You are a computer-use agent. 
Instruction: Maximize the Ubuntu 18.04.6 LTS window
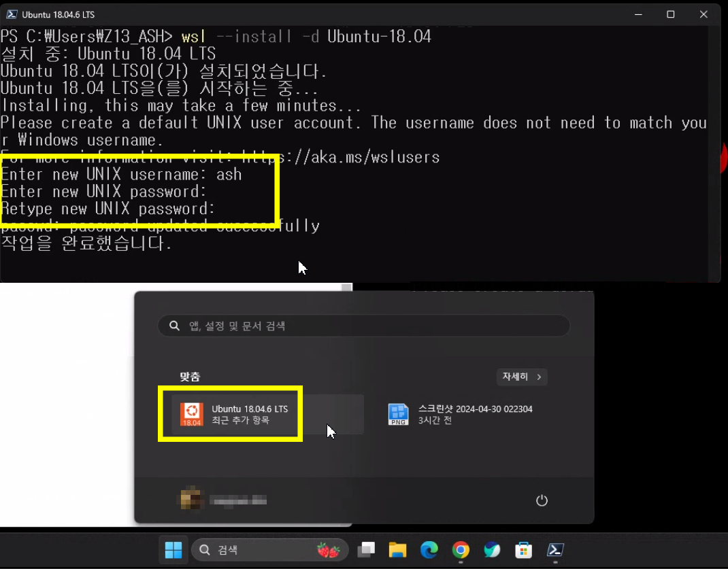tap(670, 14)
